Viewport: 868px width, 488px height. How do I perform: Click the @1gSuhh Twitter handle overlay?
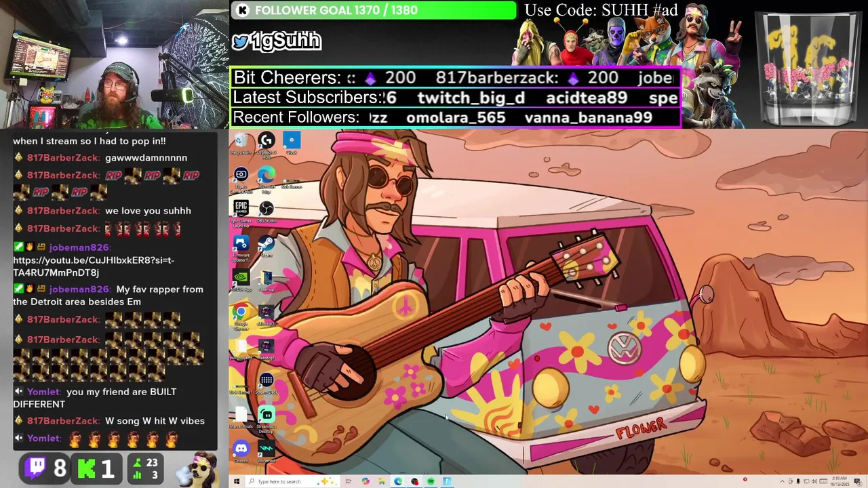277,41
